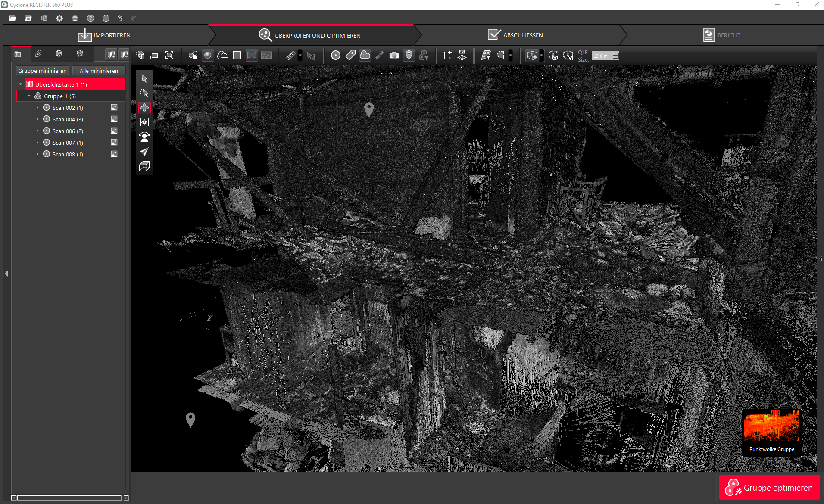Open the zoom region tool
The height and width of the screenshot is (504, 824).
(x=169, y=55)
